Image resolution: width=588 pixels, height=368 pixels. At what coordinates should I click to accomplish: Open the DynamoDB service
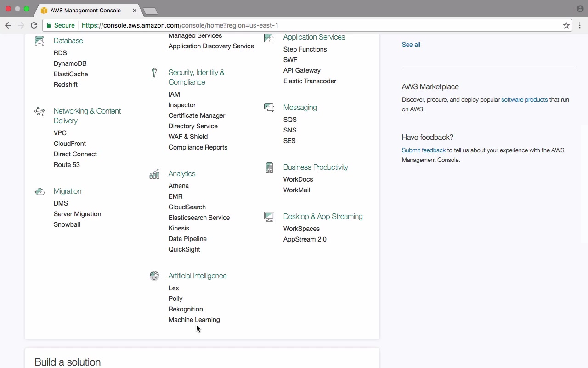tap(70, 63)
